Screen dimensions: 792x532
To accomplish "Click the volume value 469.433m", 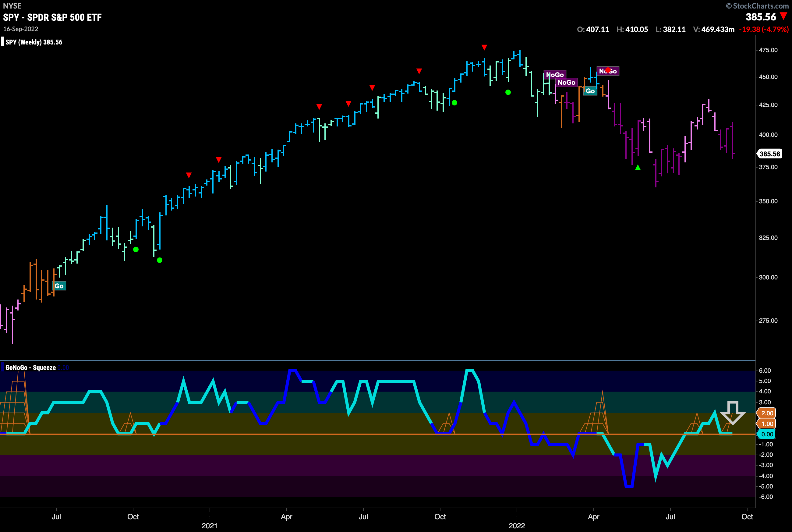I will tap(718, 30).
